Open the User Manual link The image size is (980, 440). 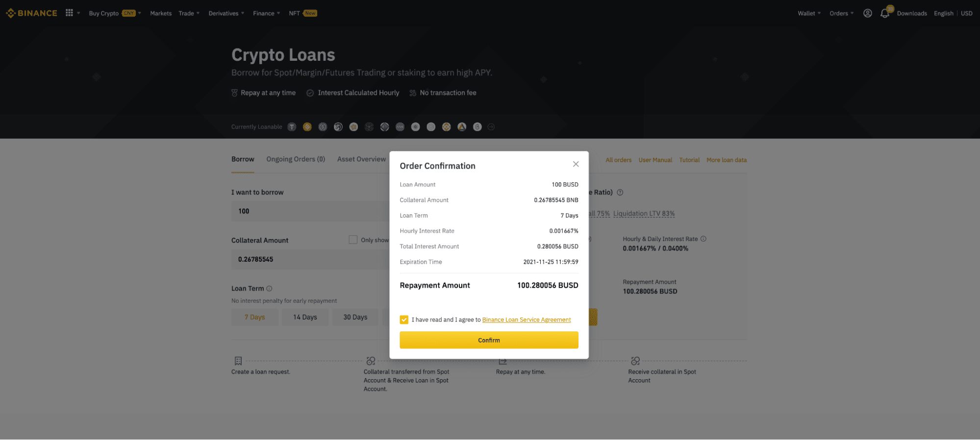tap(655, 160)
